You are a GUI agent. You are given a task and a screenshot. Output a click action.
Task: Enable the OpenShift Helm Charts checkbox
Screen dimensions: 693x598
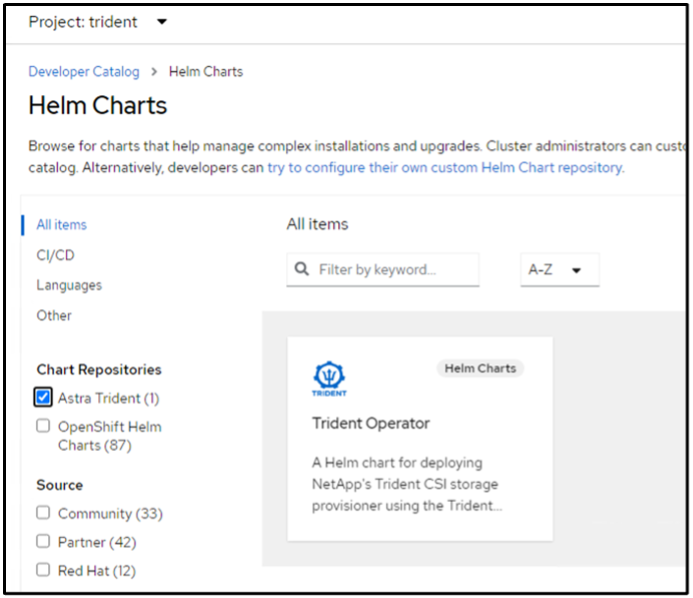(43, 426)
